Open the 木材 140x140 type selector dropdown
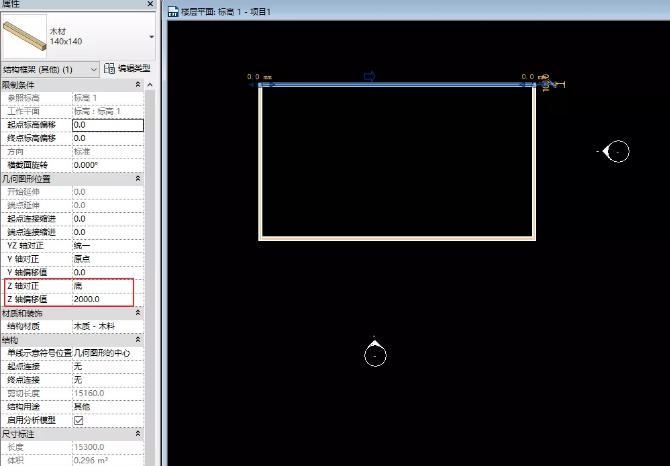The height and width of the screenshot is (466, 670). (x=151, y=37)
